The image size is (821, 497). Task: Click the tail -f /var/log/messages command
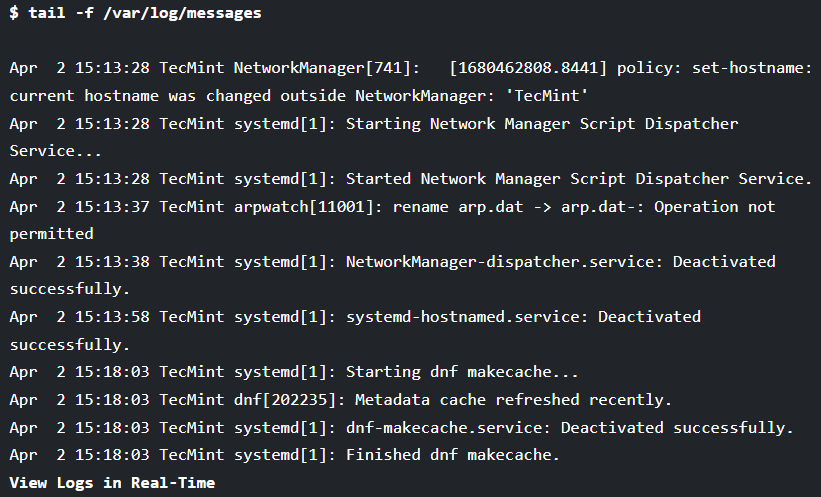[x=145, y=13]
